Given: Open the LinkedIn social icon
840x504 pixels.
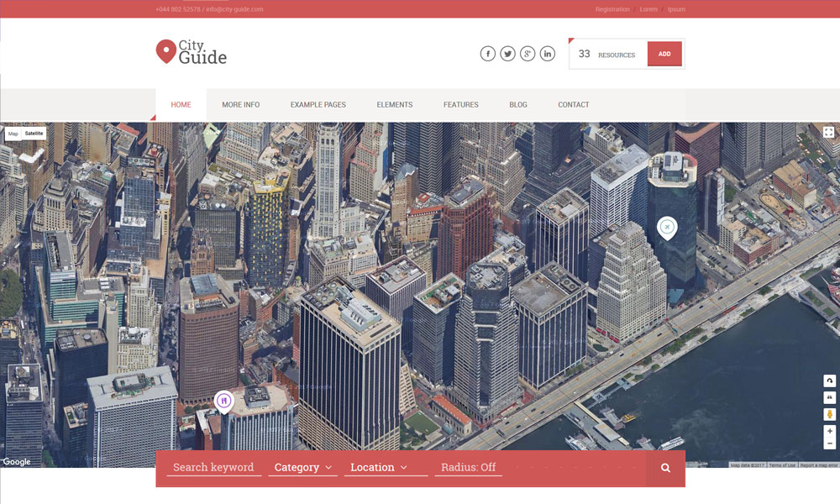Looking at the screenshot, I should 548,54.
